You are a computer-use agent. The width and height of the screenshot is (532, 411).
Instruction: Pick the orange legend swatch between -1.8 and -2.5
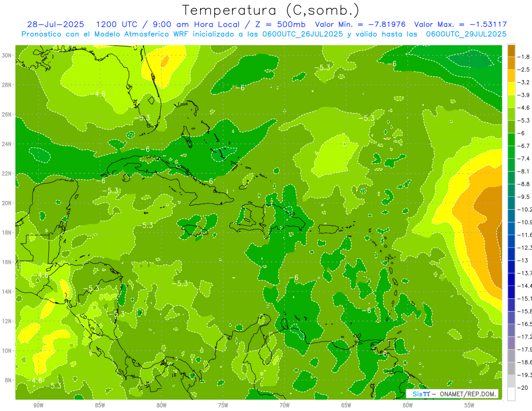point(511,63)
